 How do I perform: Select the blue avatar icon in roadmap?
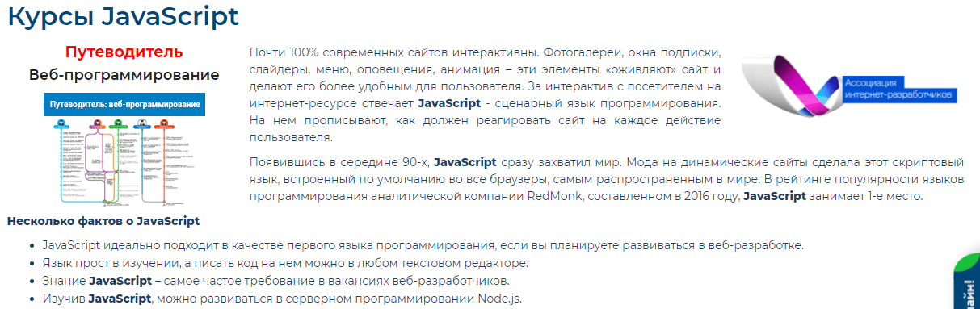(x=61, y=123)
